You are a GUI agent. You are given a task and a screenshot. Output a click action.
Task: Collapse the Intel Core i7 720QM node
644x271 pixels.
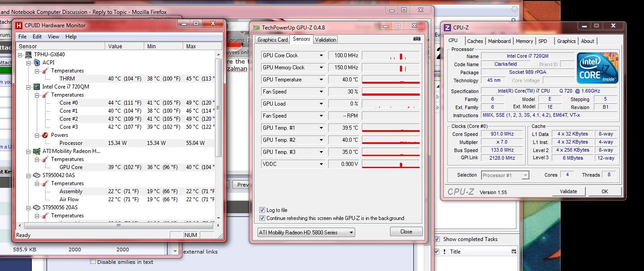click(x=29, y=87)
